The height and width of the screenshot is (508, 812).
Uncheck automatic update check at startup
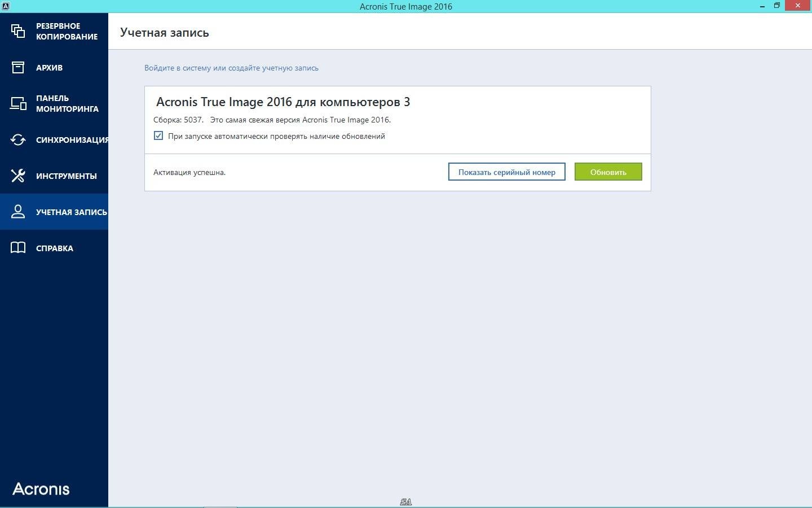158,135
